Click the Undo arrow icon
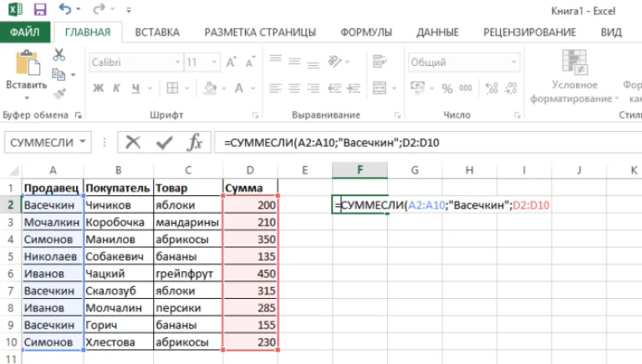 64,8
